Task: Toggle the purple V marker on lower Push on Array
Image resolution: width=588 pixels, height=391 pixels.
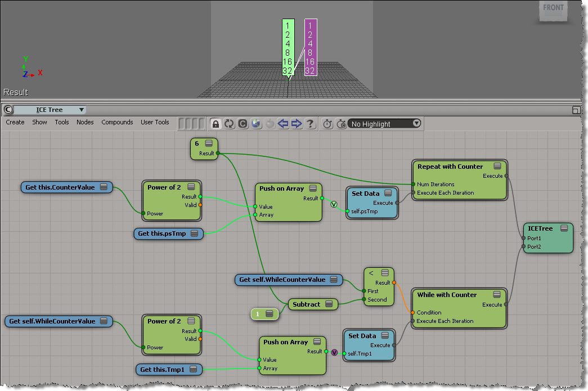Action: 334,353
